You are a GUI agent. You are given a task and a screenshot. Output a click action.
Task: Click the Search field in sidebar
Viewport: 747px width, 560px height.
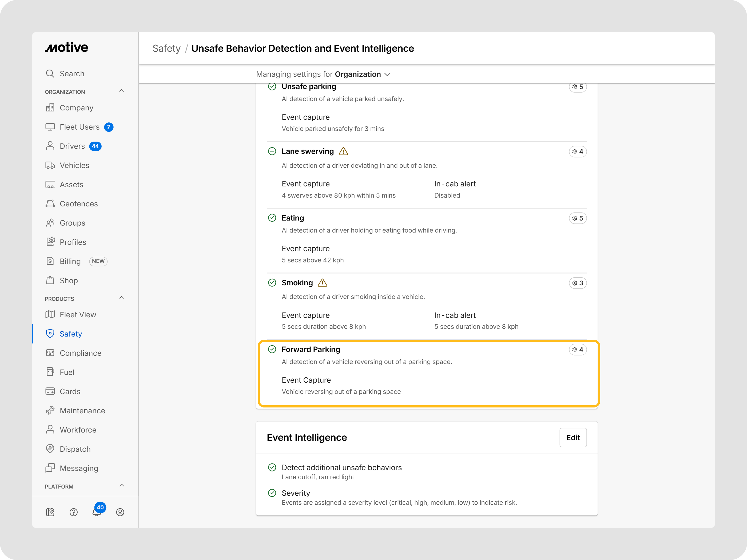(x=72, y=74)
